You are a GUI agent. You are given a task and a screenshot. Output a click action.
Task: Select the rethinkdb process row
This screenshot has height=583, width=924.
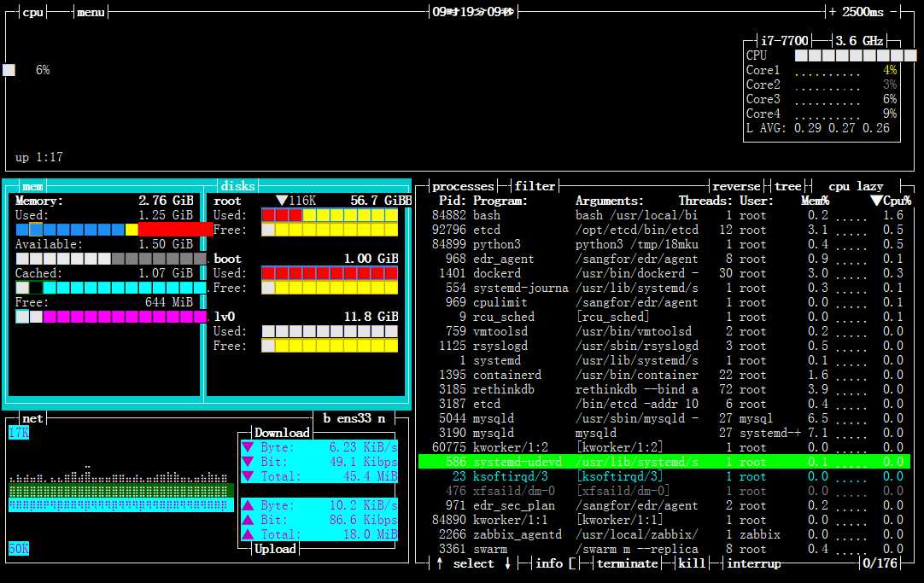tap(664, 389)
